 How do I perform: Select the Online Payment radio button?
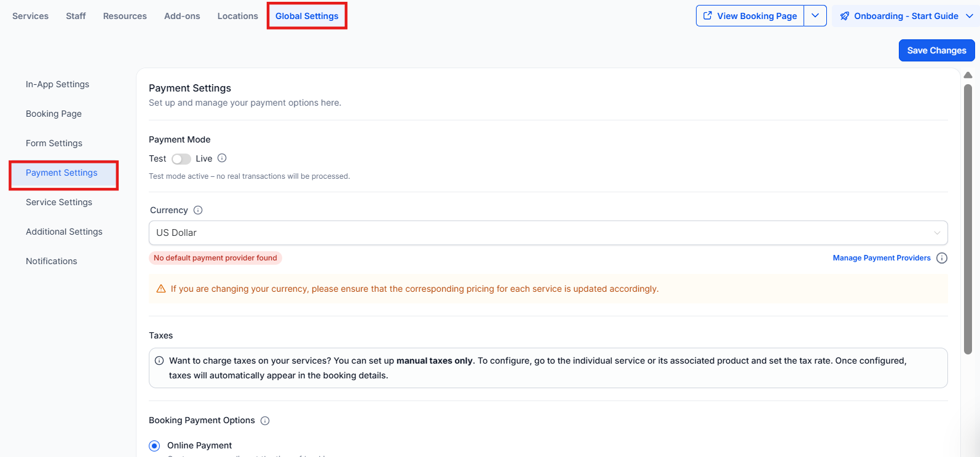coord(154,446)
